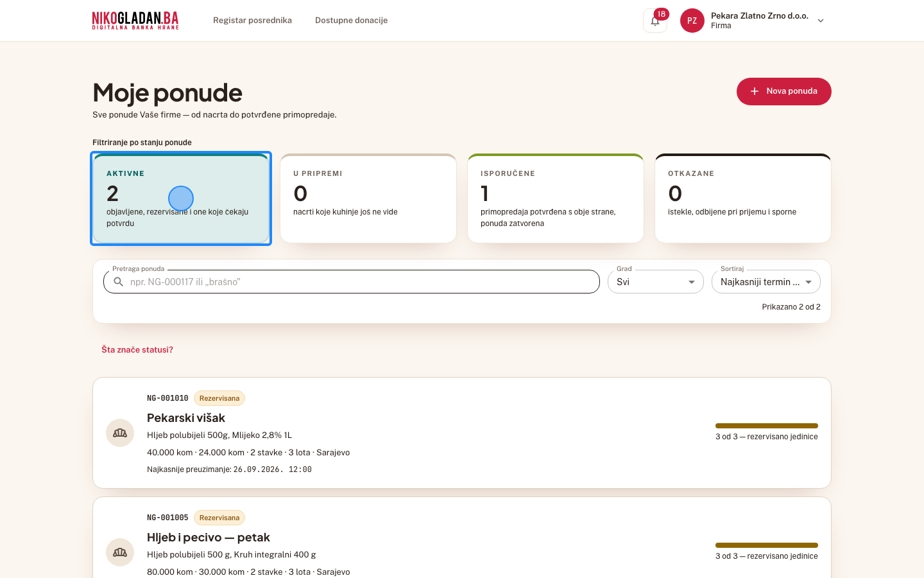Open the Sortiraj sorting dropdown
Image resolution: width=924 pixels, height=578 pixels.
pos(766,282)
